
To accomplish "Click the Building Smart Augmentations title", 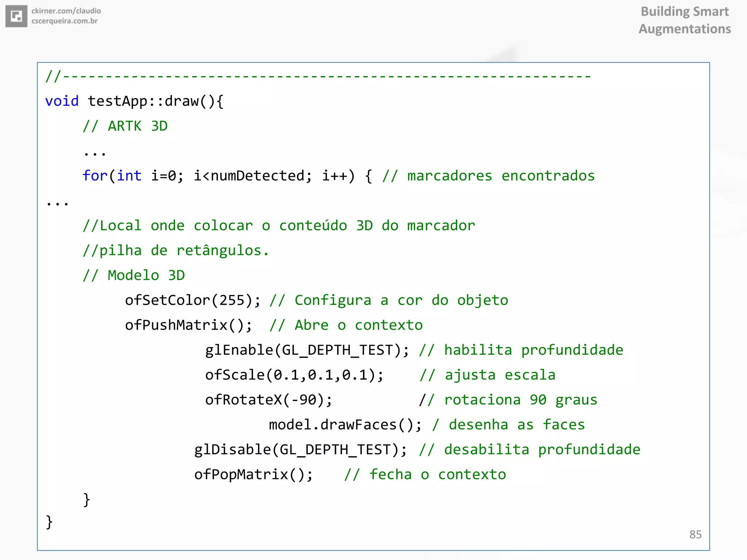I will click(x=685, y=20).
